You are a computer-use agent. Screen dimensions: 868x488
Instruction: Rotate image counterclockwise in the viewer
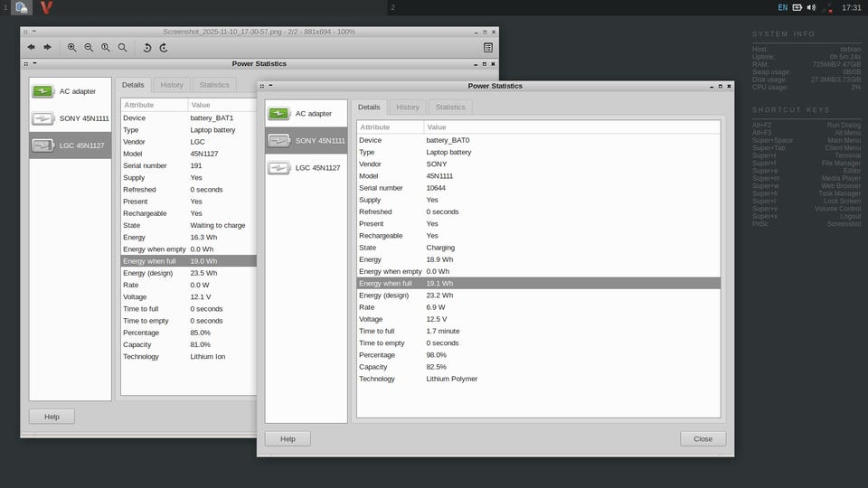146,47
